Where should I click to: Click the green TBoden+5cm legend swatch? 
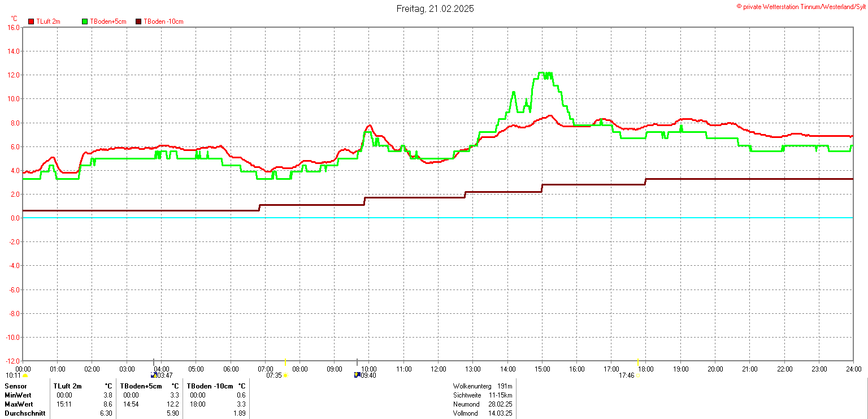(85, 21)
